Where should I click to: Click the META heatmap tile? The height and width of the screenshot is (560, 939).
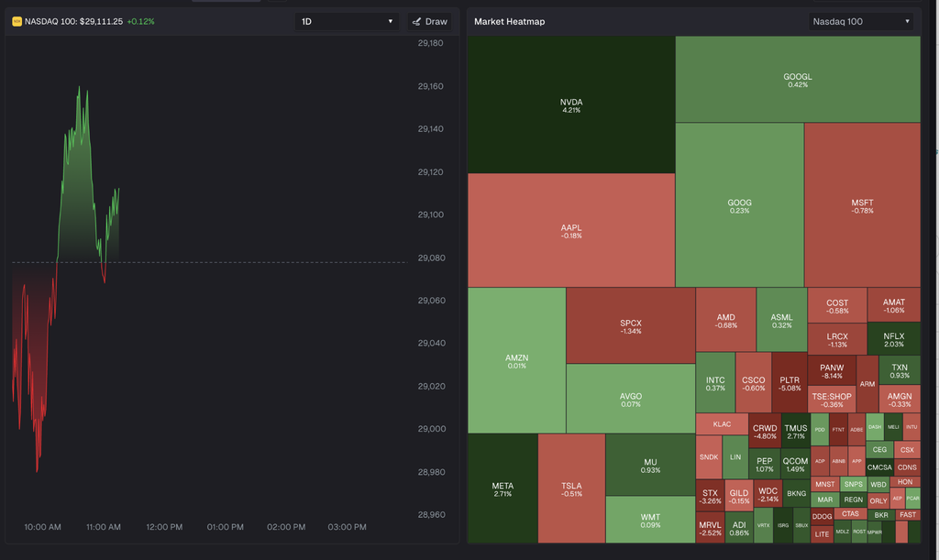[x=503, y=489]
